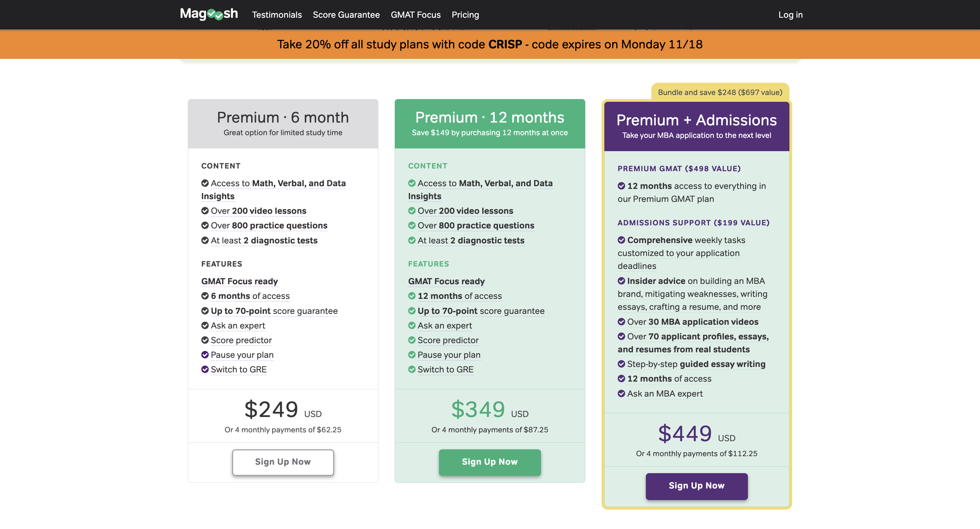The width and height of the screenshot is (980, 529).
Task: Click "Up to 70-point score guarantee" in 12-month plan
Action: click(481, 311)
